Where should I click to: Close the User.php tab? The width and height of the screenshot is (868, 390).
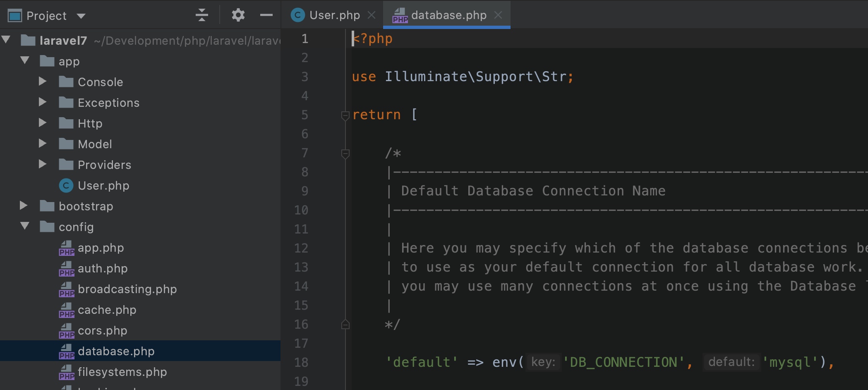[x=372, y=15]
